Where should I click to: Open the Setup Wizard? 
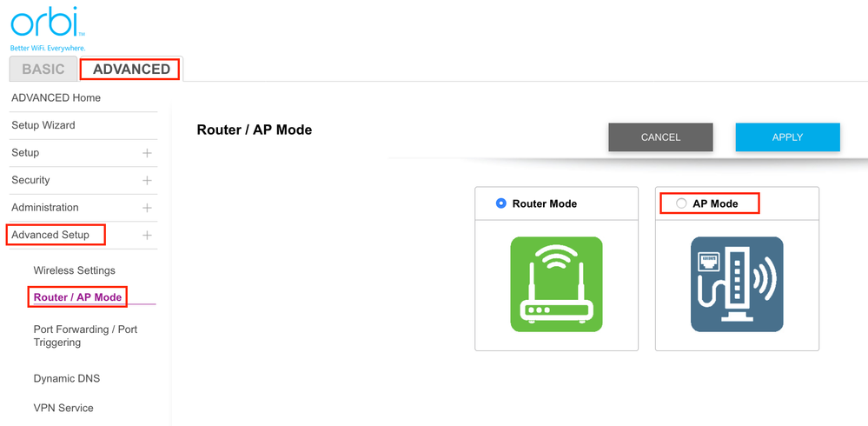pyautogui.click(x=43, y=125)
